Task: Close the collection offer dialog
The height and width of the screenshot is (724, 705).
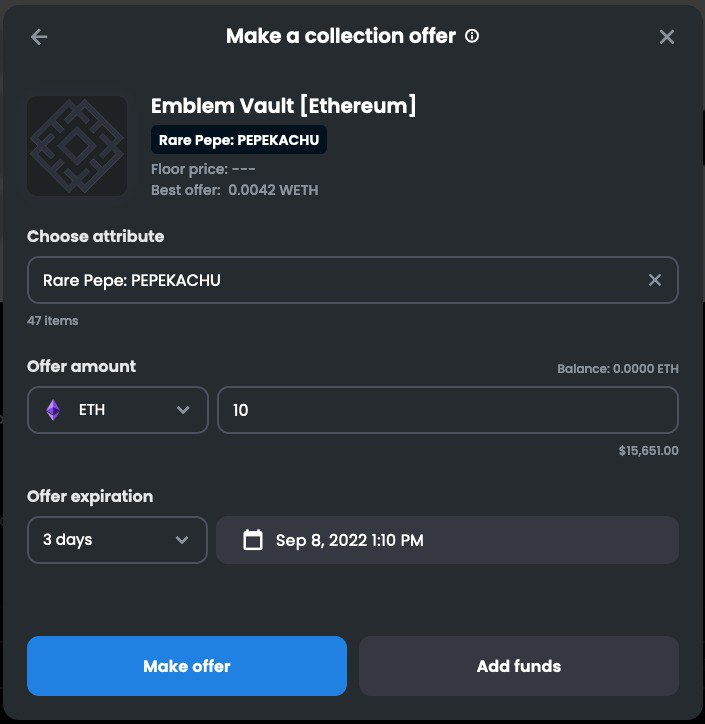Action: click(x=667, y=37)
